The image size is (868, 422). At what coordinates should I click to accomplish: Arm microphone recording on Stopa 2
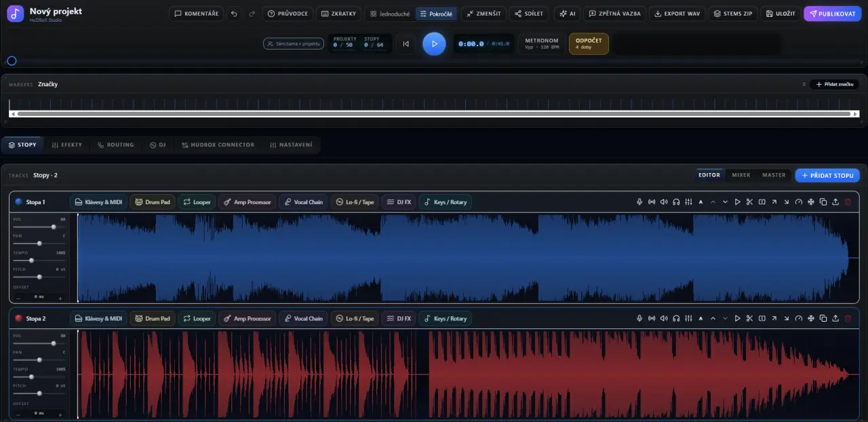coord(639,318)
